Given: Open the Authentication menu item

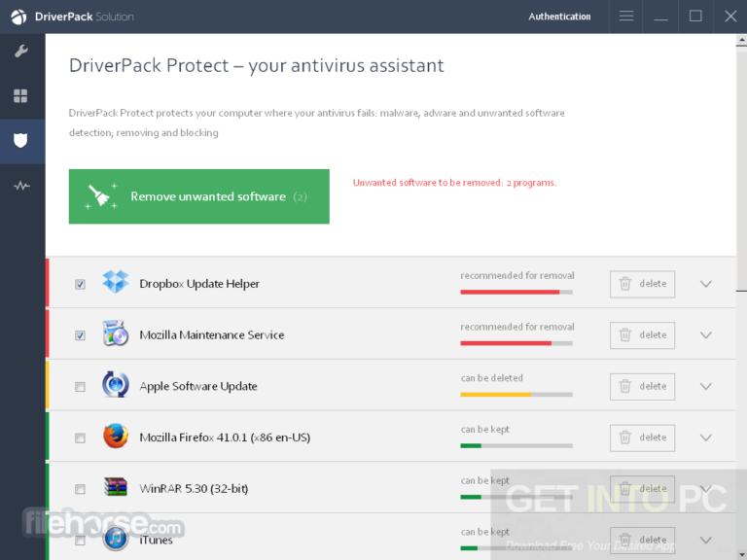Looking at the screenshot, I should coord(559,17).
